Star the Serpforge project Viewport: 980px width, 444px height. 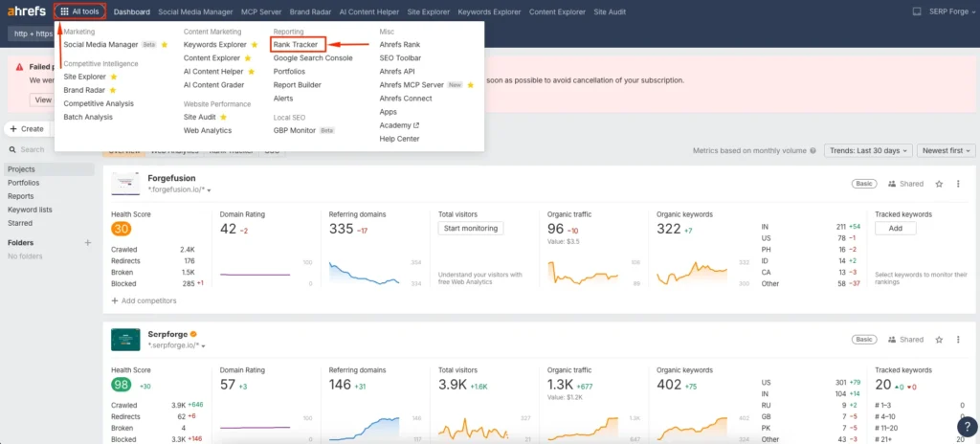click(939, 339)
